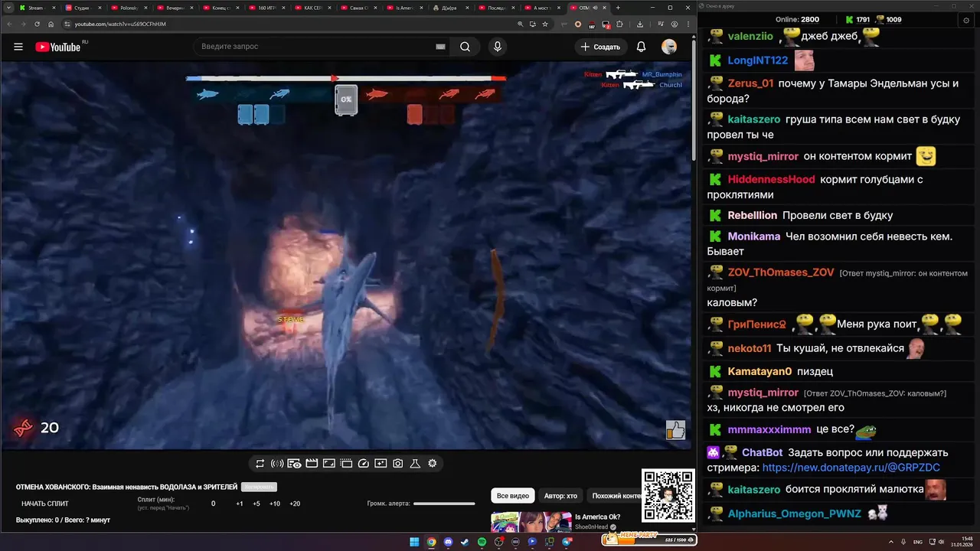
Task: Click the flask icon in player toolbar
Action: pyautogui.click(x=416, y=463)
